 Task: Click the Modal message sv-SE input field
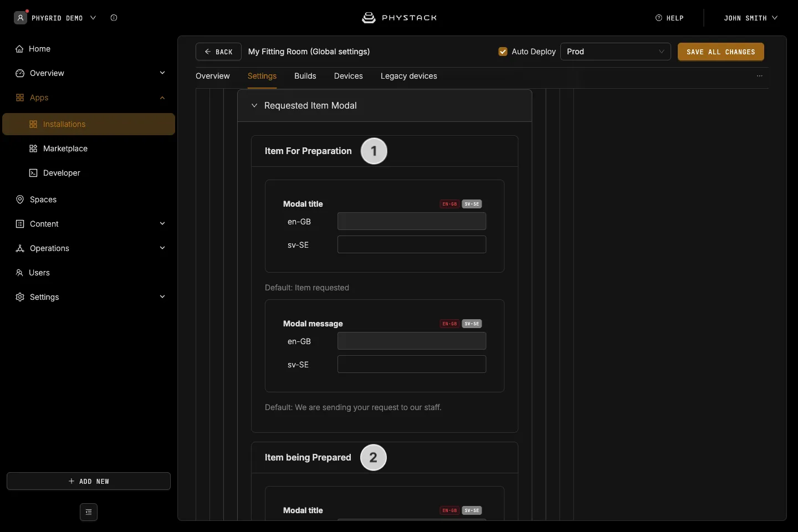point(412,364)
